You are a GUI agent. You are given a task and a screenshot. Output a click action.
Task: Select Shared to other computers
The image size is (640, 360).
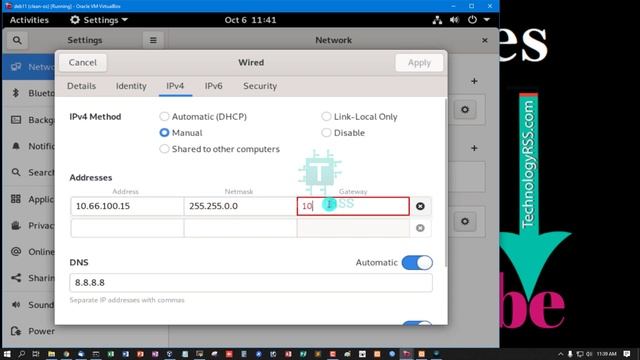tap(220, 149)
